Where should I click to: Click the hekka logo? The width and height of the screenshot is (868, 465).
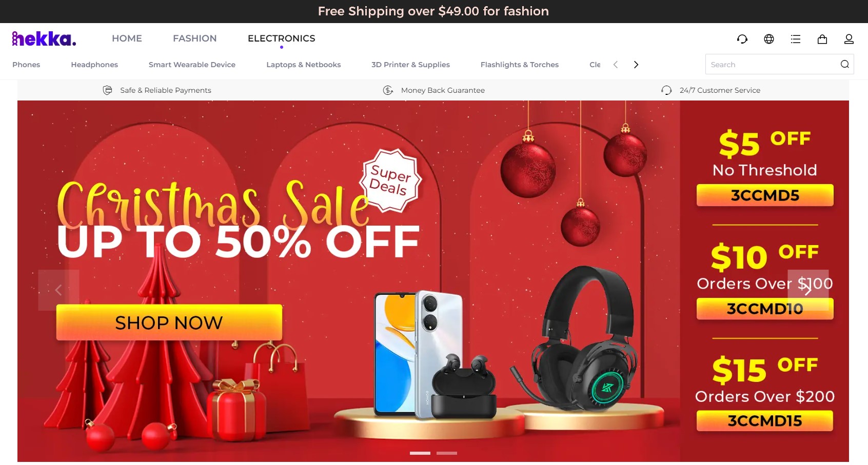[x=44, y=38]
